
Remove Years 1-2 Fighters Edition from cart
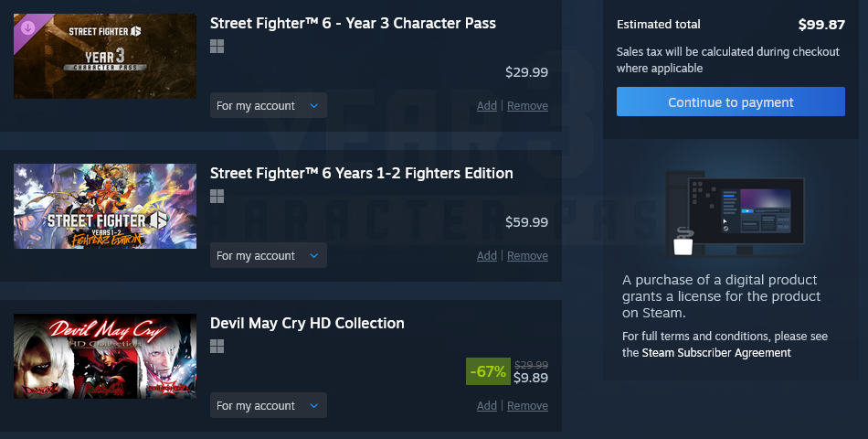(x=527, y=256)
